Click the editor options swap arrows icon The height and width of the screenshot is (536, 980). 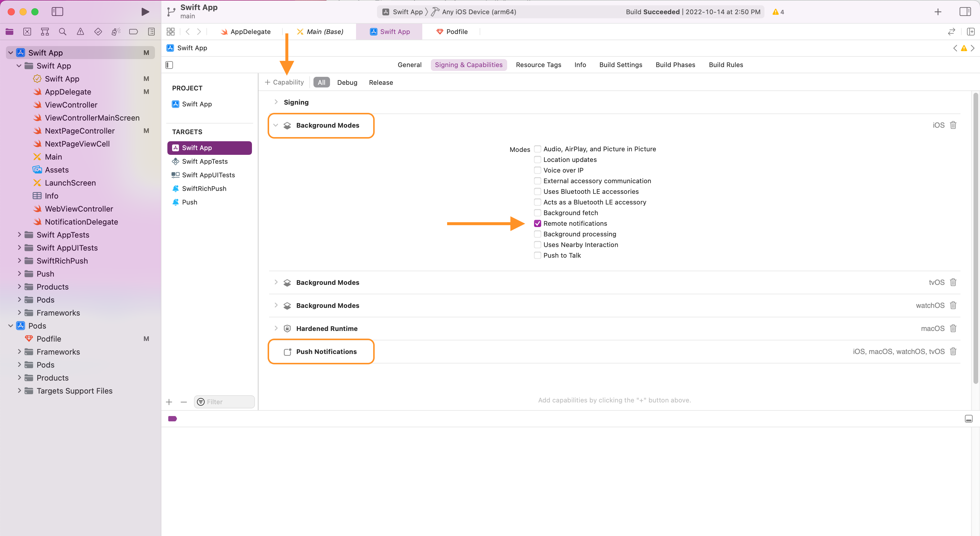click(x=952, y=32)
